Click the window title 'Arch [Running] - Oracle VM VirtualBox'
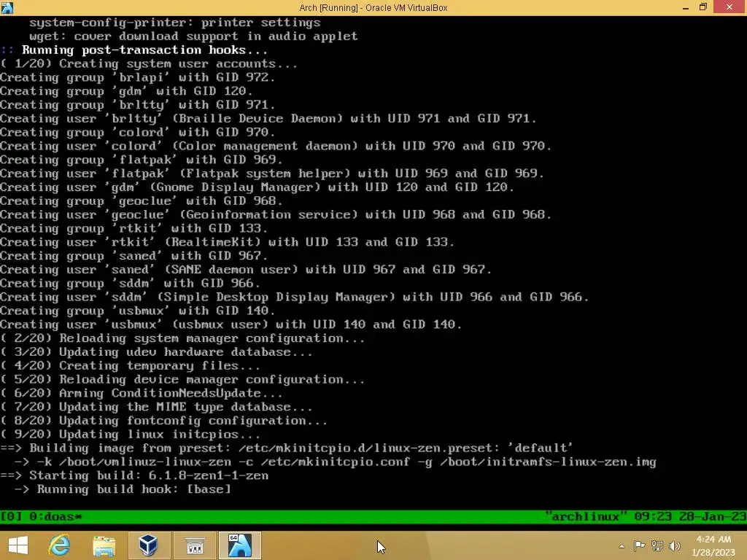The image size is (747, 560). point(373,7)
